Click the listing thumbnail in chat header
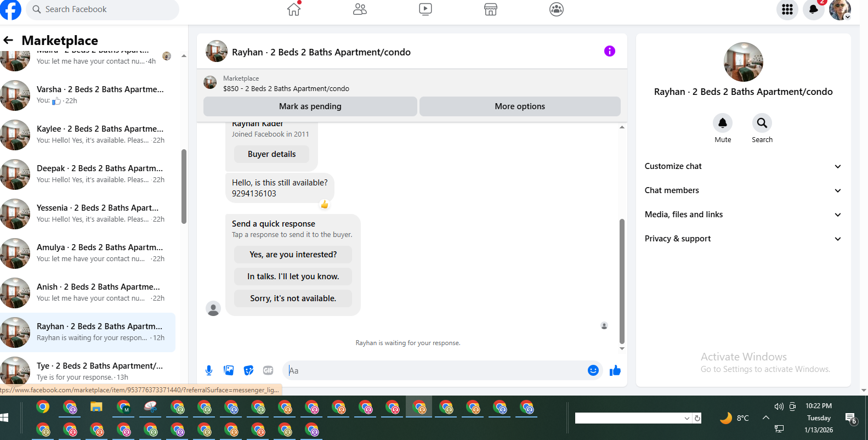 click(x=217, y=51)
